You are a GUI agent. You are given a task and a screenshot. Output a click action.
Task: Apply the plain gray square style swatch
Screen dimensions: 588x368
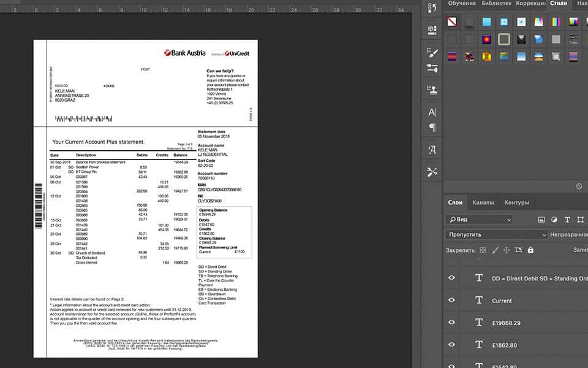556,39
